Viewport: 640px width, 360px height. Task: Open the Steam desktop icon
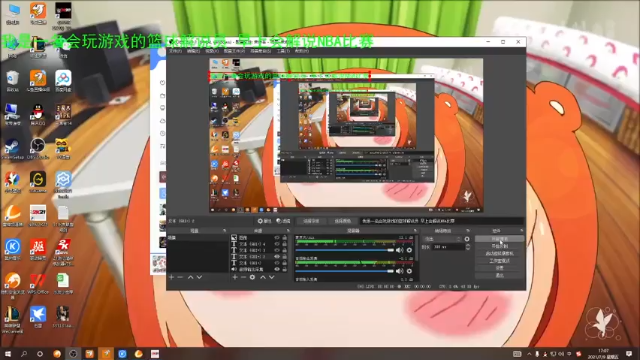point(12,149)
